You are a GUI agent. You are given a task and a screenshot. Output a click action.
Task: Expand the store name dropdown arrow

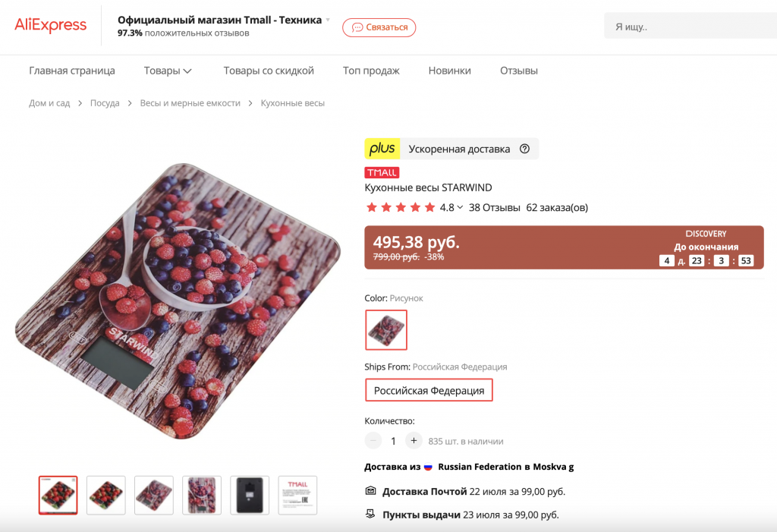tap(329, 20)
